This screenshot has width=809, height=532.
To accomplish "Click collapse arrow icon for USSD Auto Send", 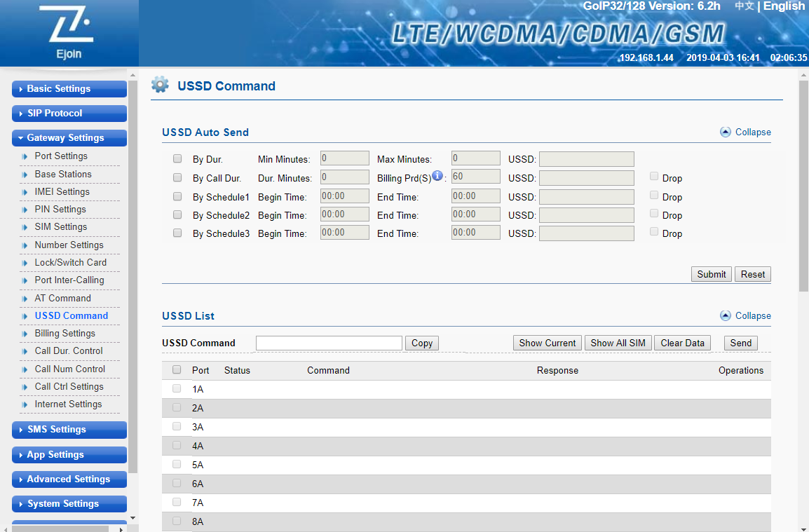I will 726,132.
